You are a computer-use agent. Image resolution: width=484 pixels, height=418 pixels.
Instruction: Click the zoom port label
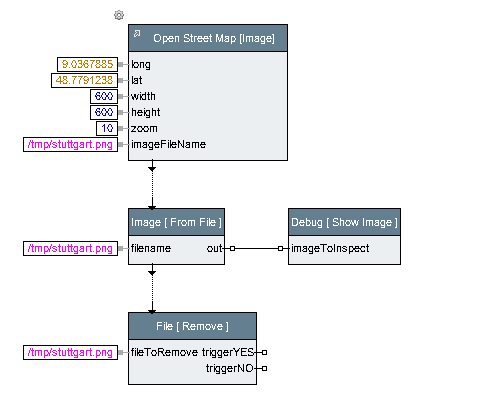coord(144,128)
